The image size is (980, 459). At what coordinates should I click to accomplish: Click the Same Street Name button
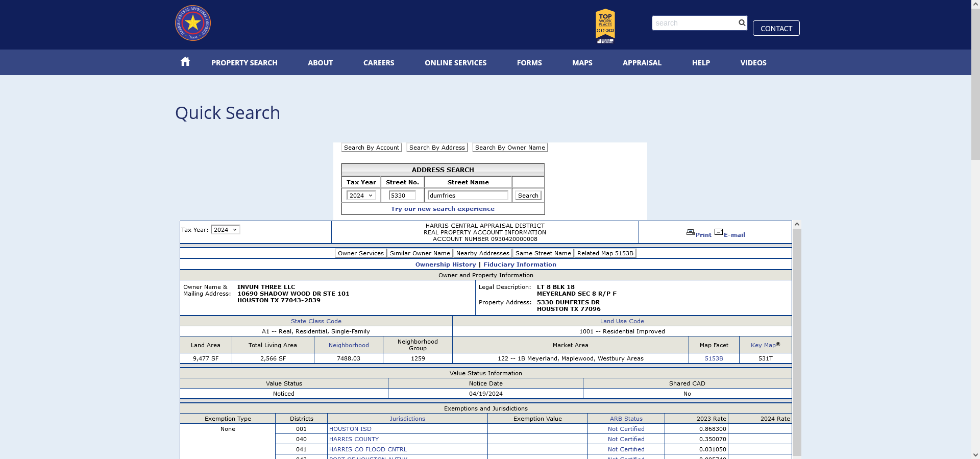[x=543, y=253]
